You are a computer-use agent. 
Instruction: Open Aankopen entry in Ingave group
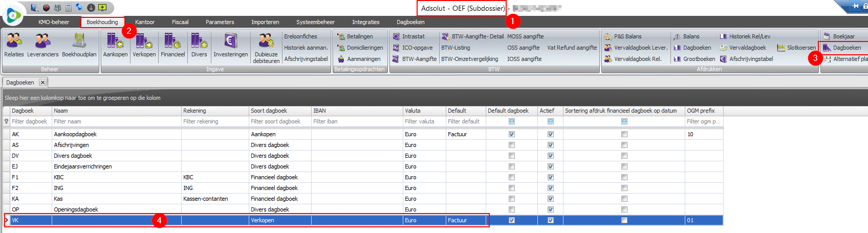click(115, 45)
